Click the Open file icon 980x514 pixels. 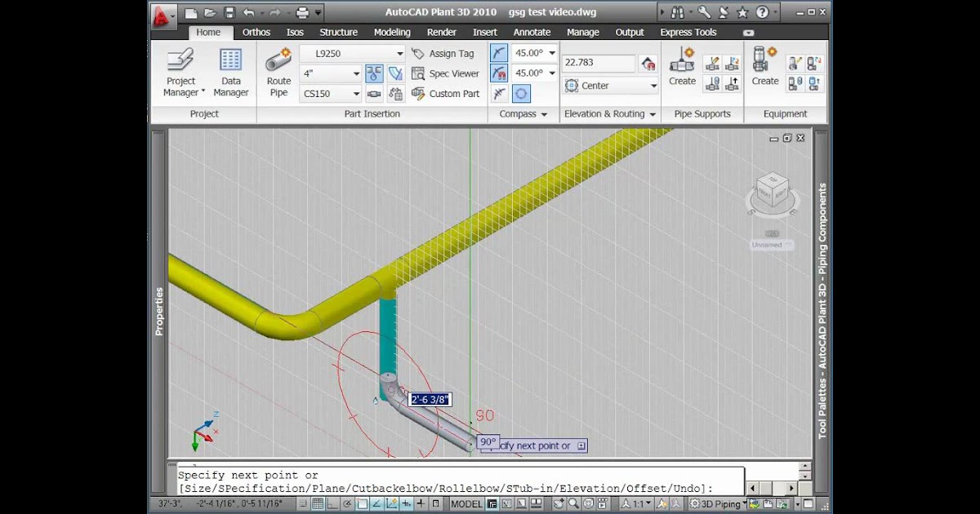[210, 13]
